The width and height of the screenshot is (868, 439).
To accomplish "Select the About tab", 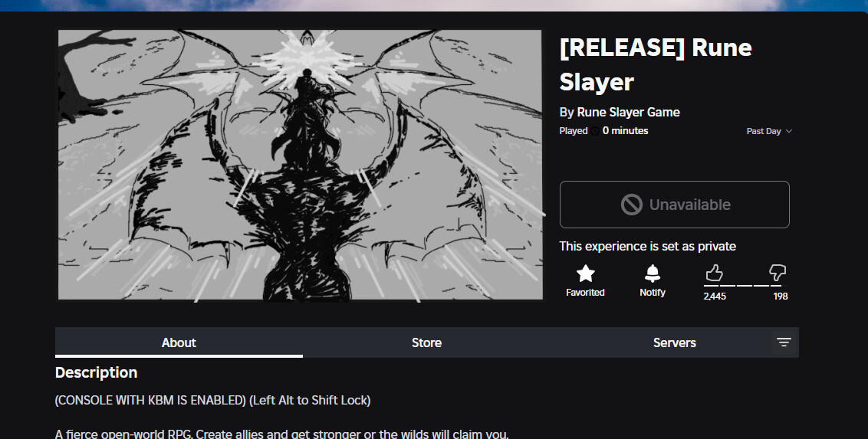I will tap(179, 342).
